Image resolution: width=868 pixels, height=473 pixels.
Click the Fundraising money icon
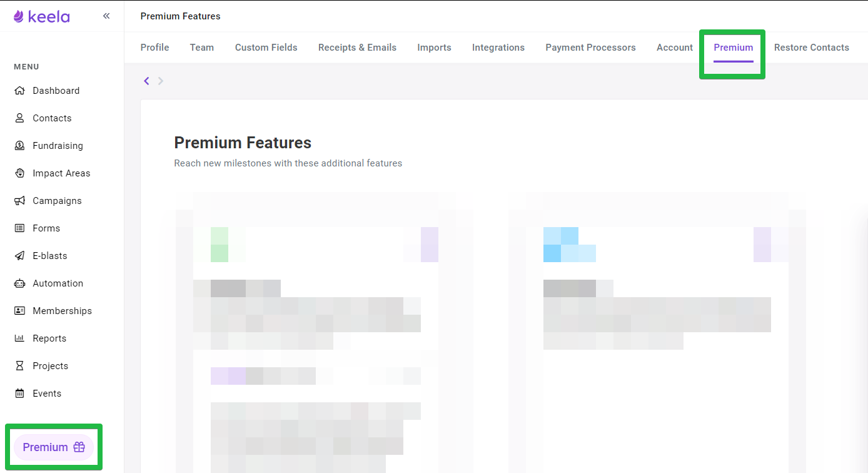click(x=19, y=146)
